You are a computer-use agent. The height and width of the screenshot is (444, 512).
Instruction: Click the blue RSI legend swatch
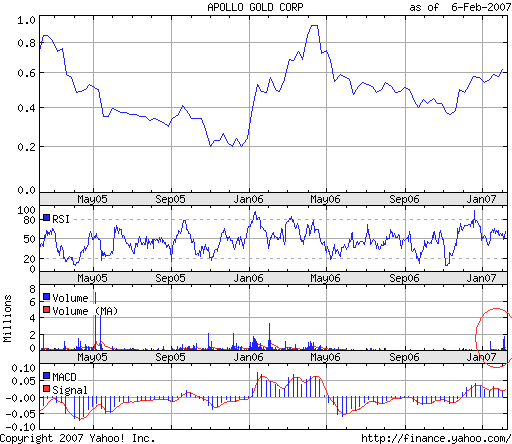pyautogui.click(x=46, y=218)
